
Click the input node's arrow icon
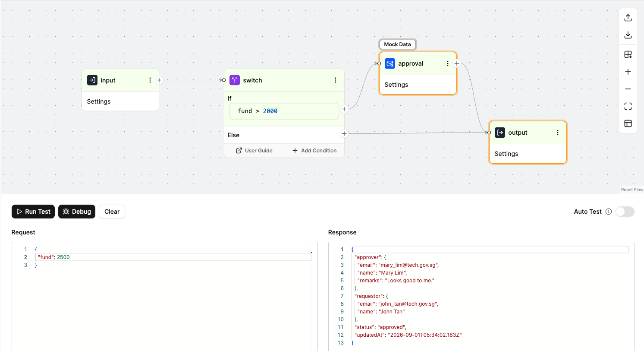point(92,80)
